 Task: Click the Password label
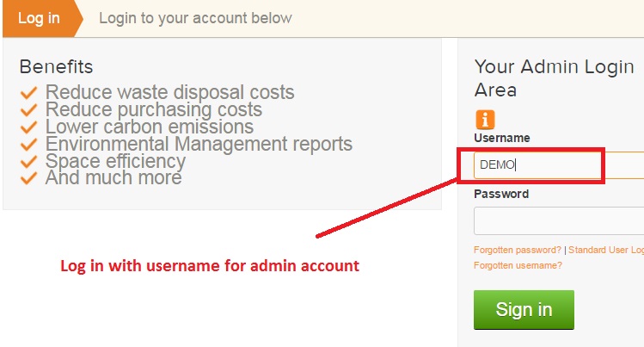pyautogui.click(x=501, y=194)
